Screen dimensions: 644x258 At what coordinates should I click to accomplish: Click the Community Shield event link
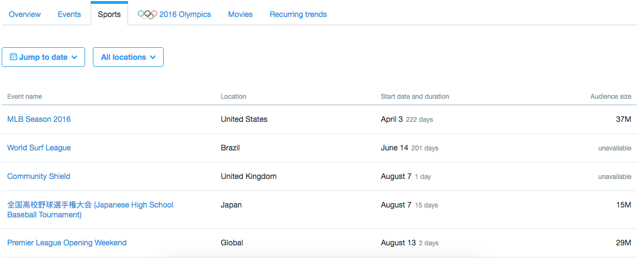[x=38, y=176]
